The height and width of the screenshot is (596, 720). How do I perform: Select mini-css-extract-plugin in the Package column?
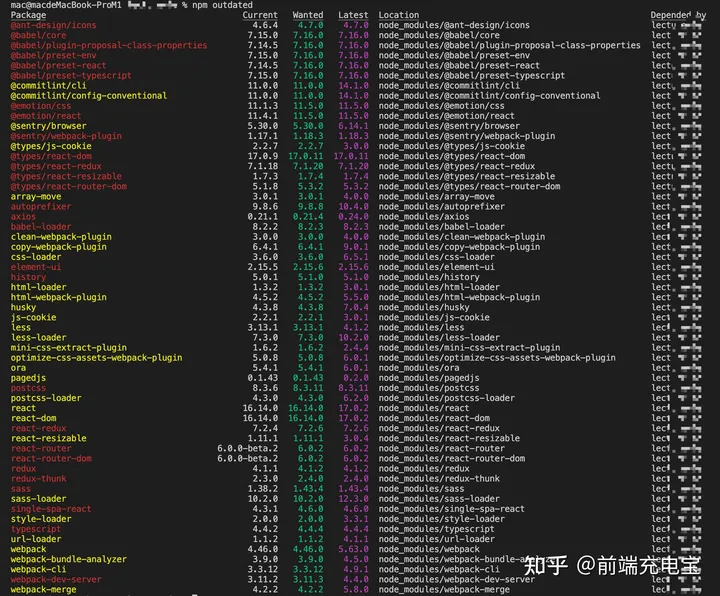[x=68, y=349]
